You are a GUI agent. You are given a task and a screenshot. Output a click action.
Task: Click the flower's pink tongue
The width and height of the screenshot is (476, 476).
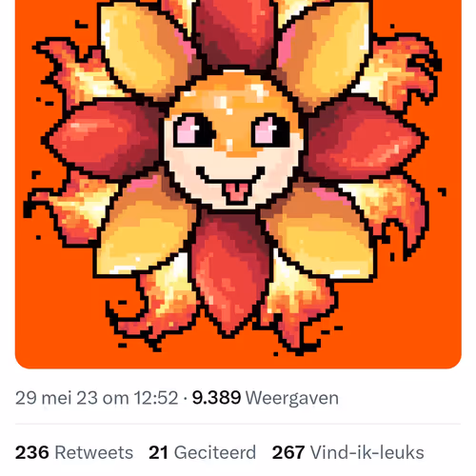pos(237,191)
